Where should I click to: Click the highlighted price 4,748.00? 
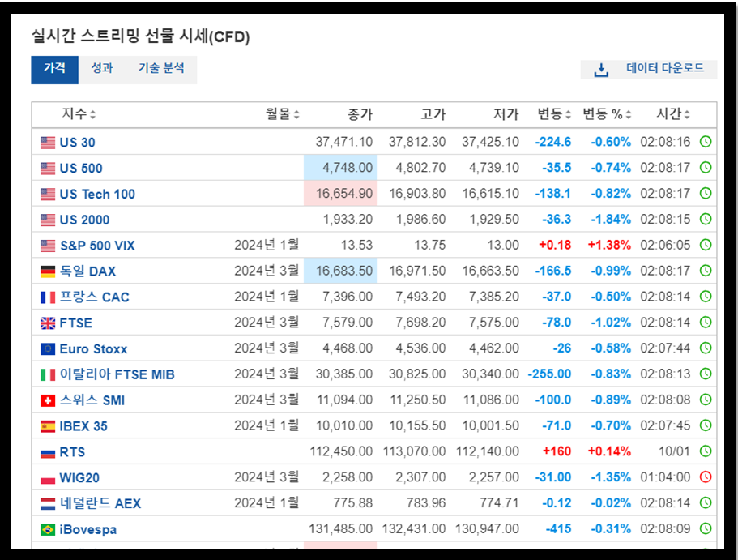click(340, 167)
